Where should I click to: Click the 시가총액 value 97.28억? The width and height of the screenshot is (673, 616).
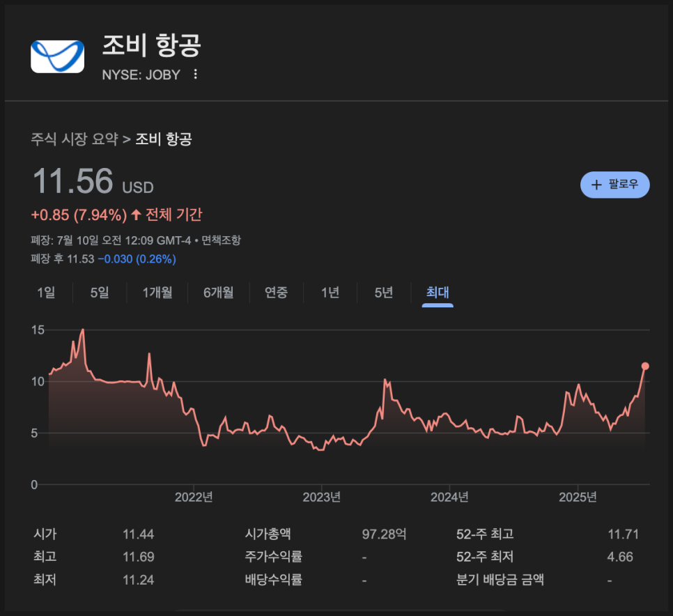pyautogui.click(x=384, y=534)
